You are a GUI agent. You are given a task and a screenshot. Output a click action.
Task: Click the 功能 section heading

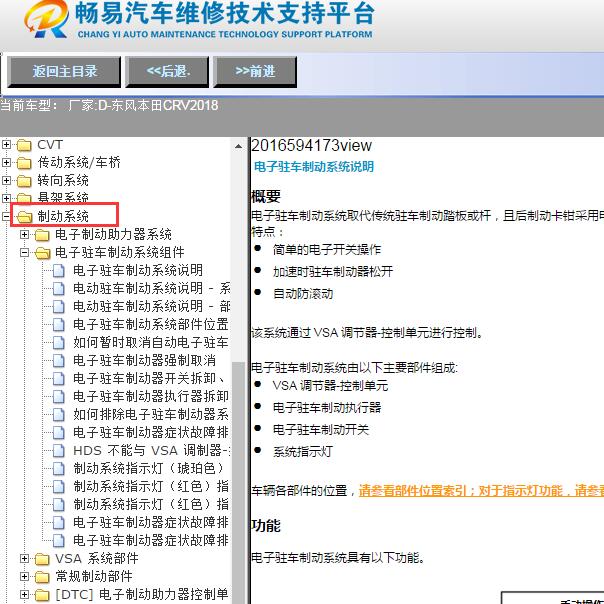pyautogui.click(x=265, y=525)
